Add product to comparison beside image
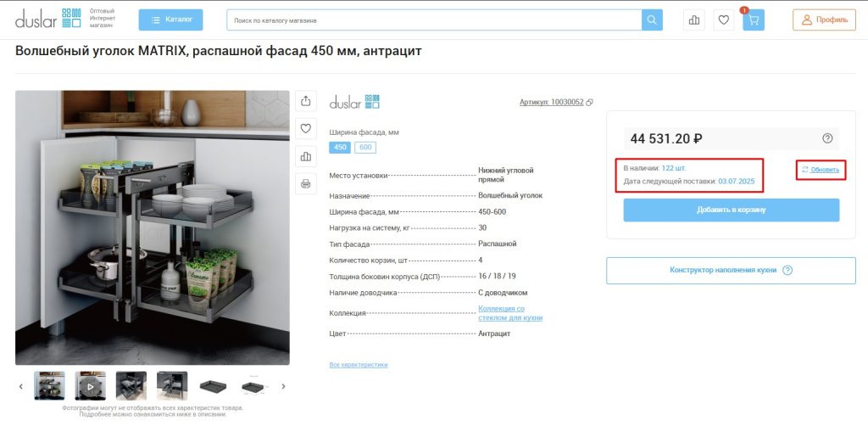The image size is (868, 426). 305,156
